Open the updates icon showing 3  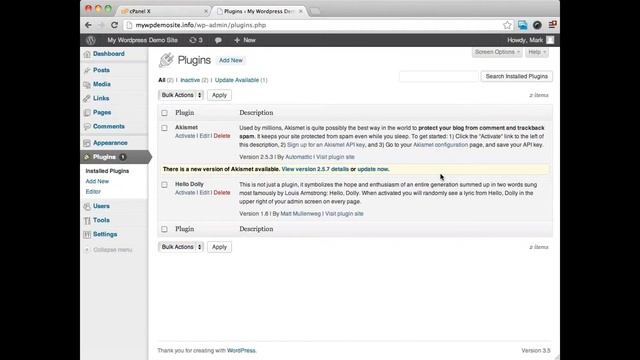click(x=196, y=40)
